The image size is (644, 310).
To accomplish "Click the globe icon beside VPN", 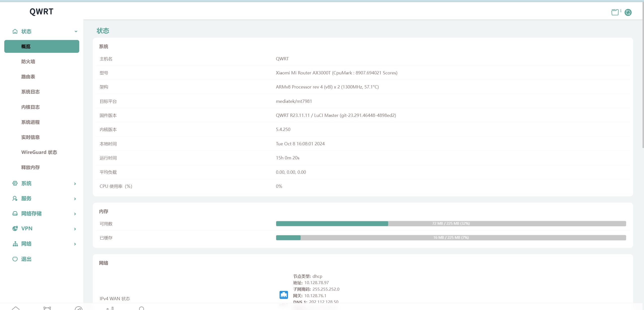I will click(x=15, y=229).
